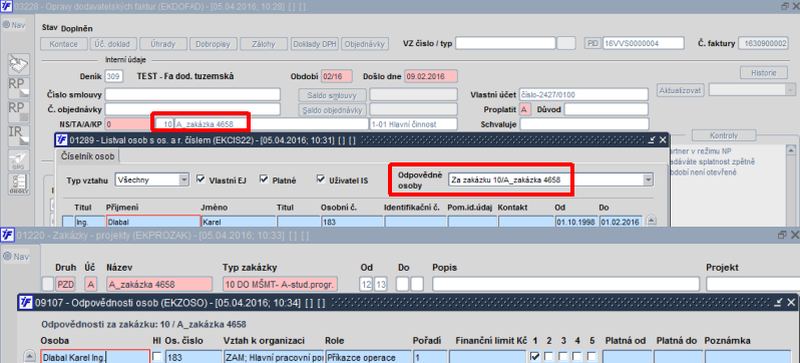Image resolution: width=800 pixels, height=363 pixels.
Task: Switch to the Číselník osob tab
Action: click(88, 155)
